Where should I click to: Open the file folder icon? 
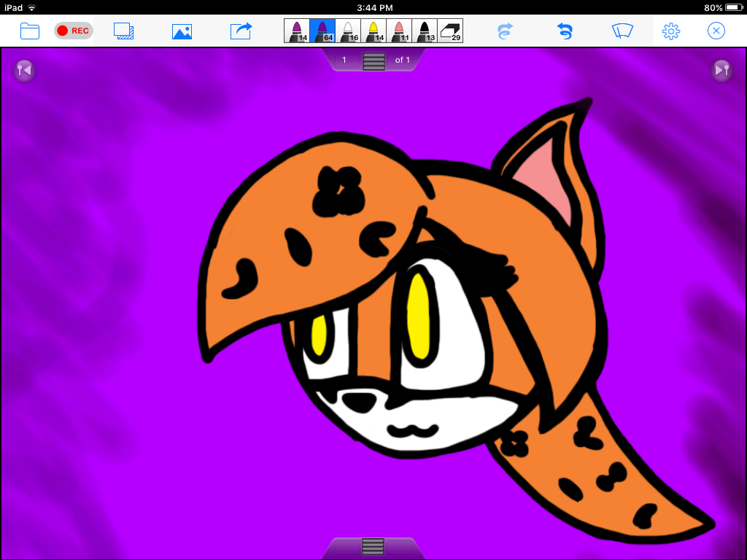coord(30,31)
